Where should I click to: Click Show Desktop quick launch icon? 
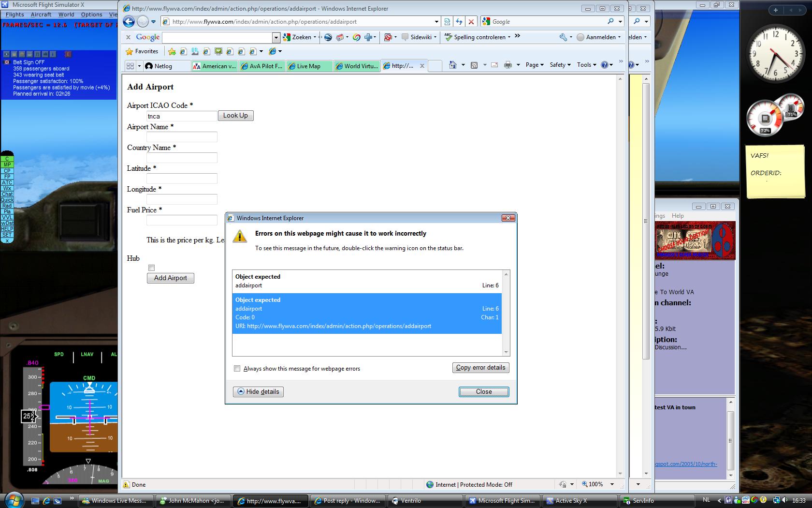35,501
